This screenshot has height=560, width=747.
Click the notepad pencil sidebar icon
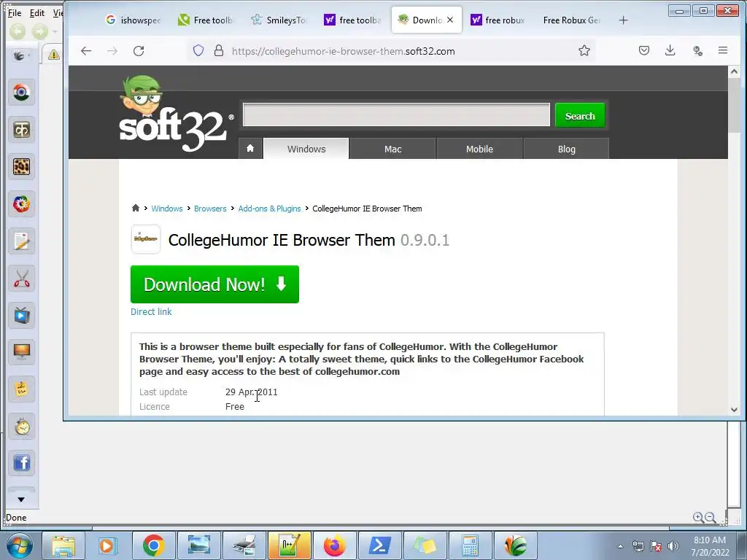(21, 241)
